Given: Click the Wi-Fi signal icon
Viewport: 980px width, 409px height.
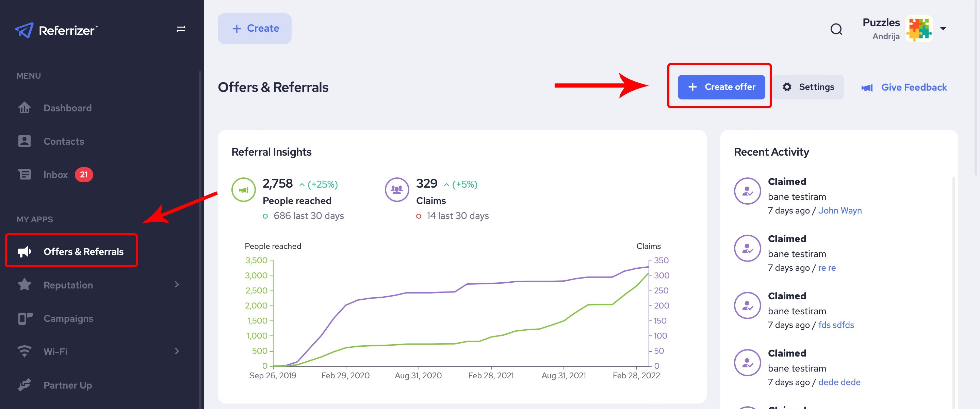Looking at the screenshot, I should click(x=24, y=351).
